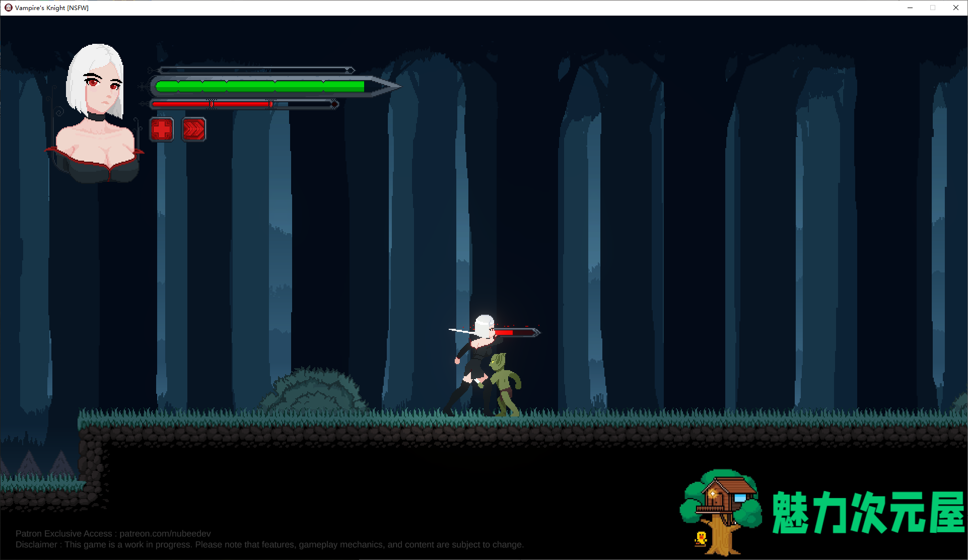Screen dimensions: 968x560
Task: Click the empty top gauge above health bar
Action: pyautogui.click(x=256, y=70)
